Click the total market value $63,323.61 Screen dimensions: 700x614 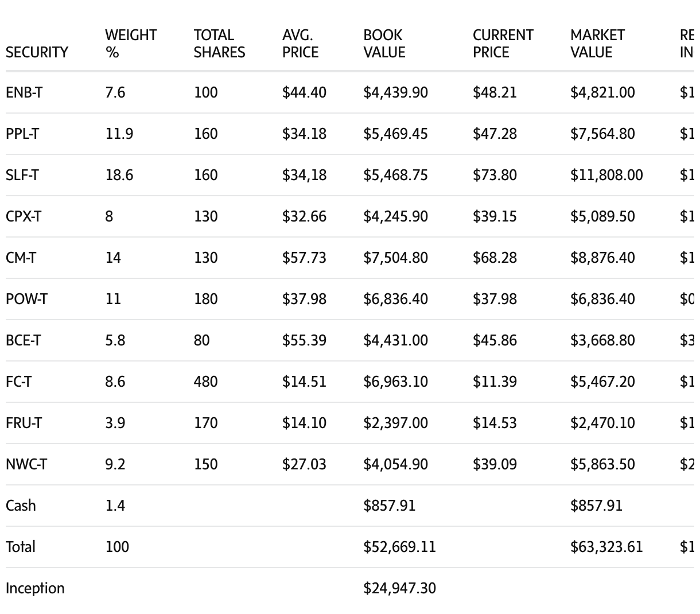(x=606, y=547)
